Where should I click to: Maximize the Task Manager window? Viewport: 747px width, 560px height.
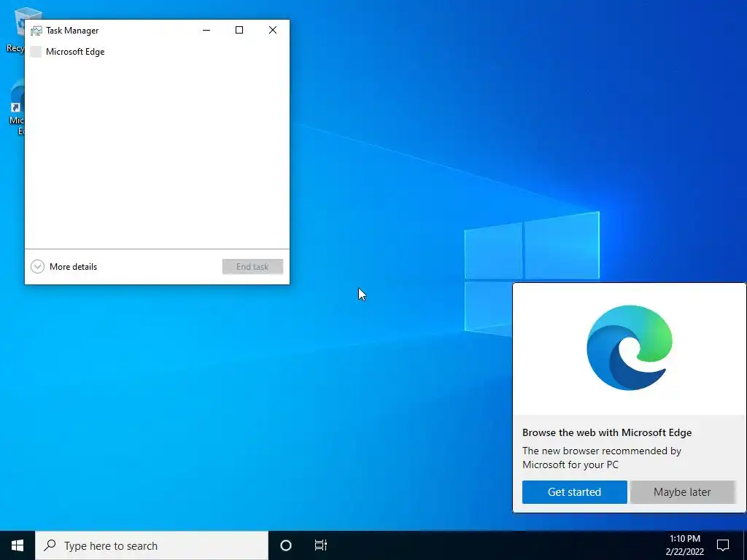239,30
